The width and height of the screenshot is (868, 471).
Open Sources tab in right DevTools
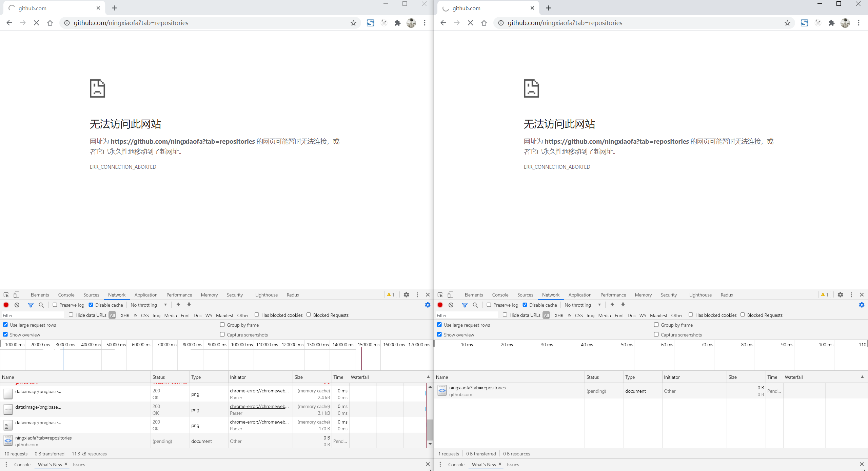pyautogui.click(x=525, y=295)
